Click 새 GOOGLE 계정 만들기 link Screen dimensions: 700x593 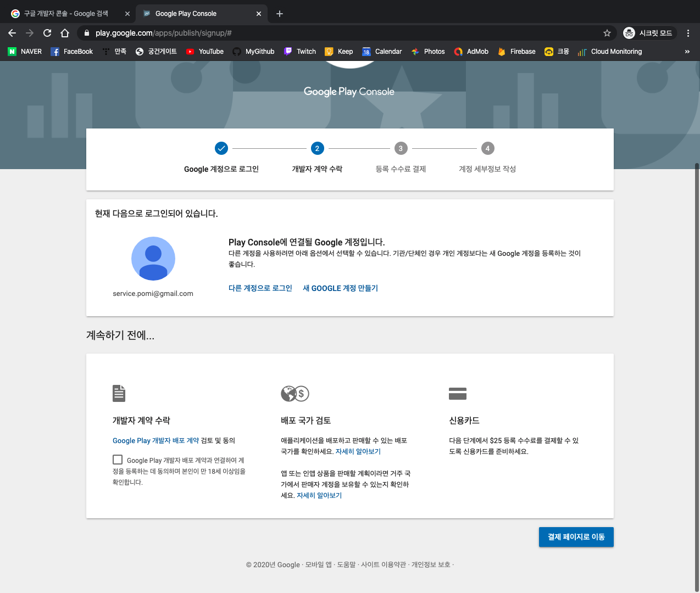click(x=341, y=288)
